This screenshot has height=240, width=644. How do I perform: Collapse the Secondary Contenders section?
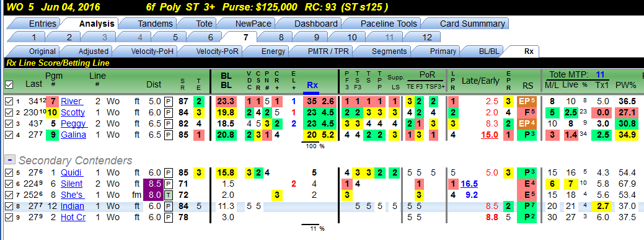pos(9,160)
